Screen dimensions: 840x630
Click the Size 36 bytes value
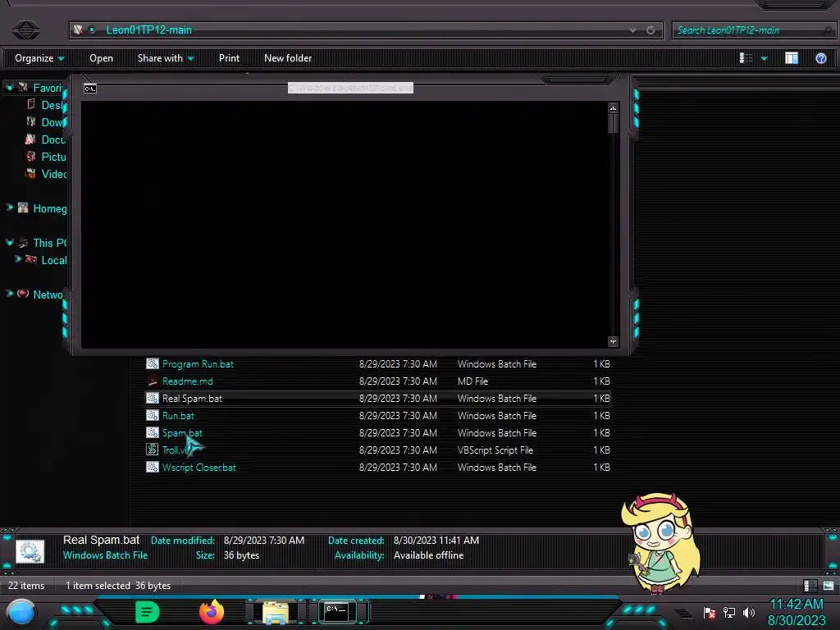(x=241, y=555)
